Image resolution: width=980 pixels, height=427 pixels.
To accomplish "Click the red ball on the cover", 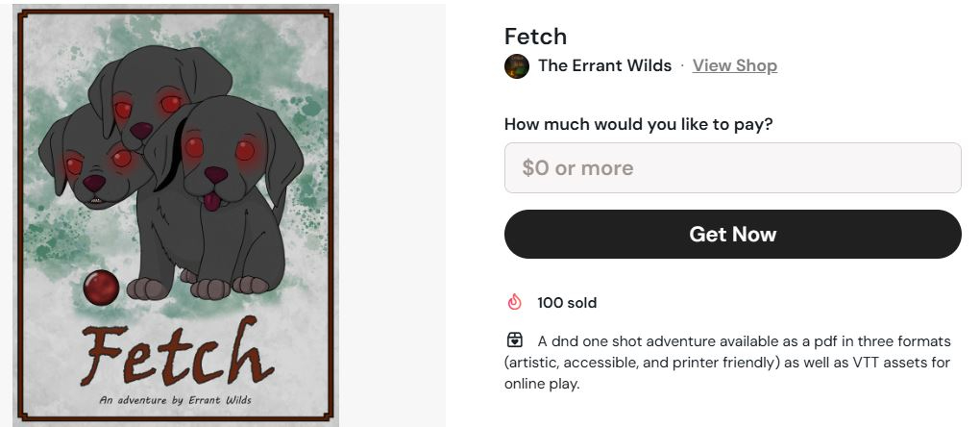I will click(101, 287).
